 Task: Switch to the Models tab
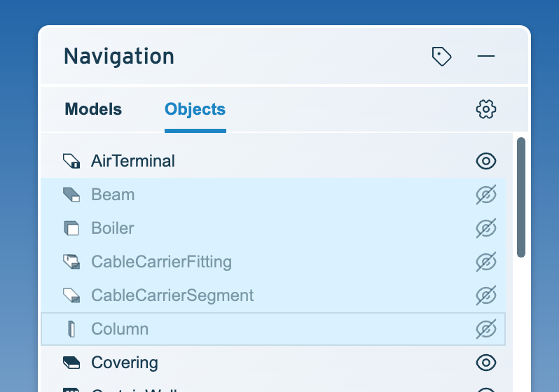pyautogui.click(x=93, y=109)
